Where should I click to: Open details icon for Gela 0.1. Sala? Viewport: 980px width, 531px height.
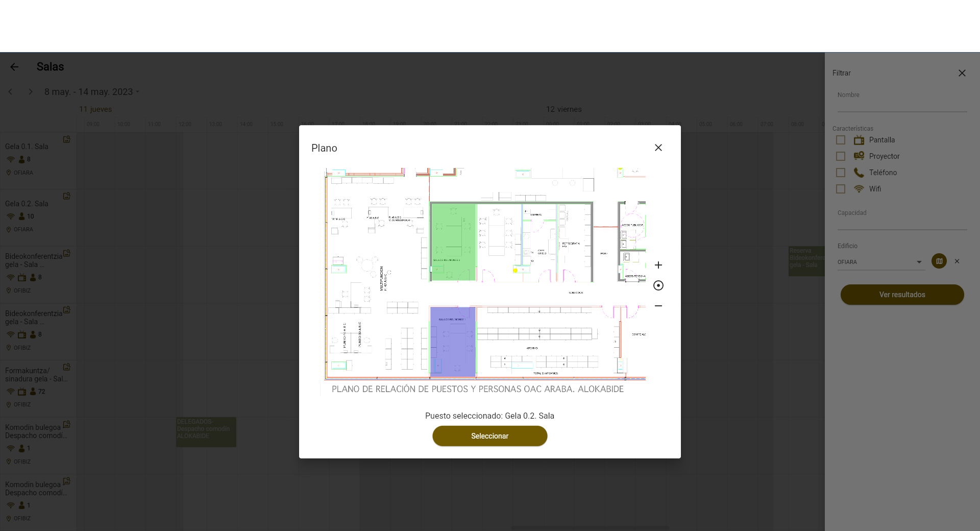coord(66,139)
